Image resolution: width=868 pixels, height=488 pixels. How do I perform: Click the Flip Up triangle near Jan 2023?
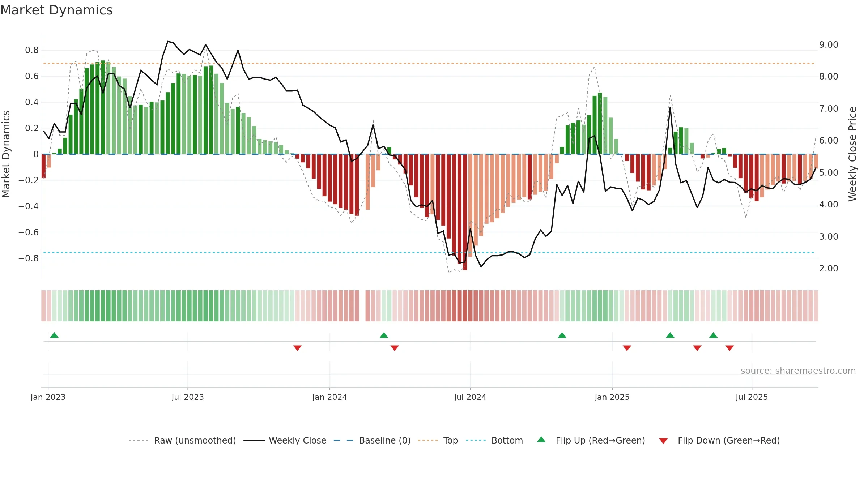(x=54, y=335)
